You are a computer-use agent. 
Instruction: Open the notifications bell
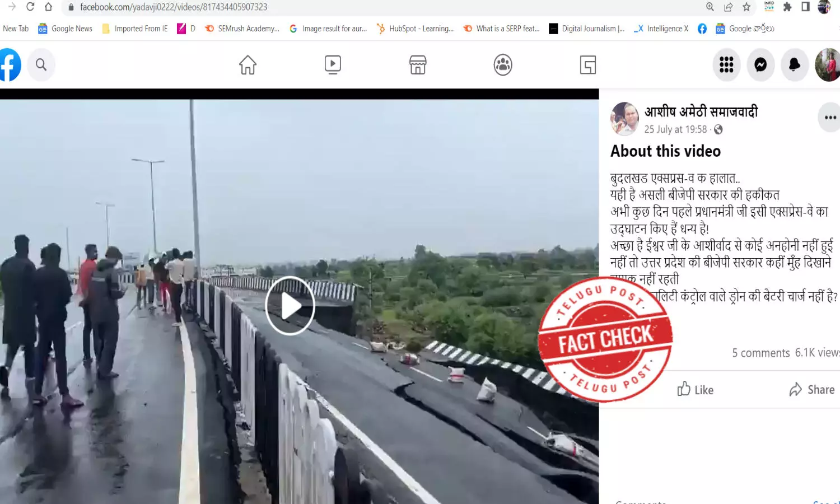pos(795,65)
